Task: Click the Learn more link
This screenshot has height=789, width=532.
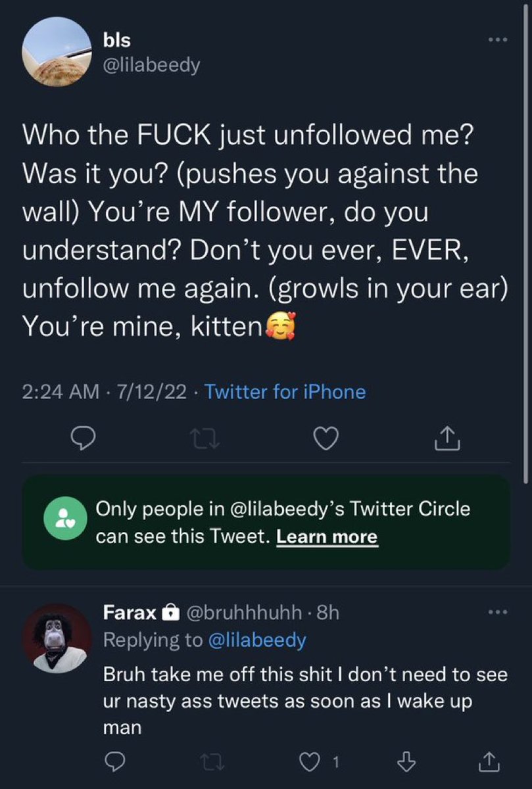Action: (x=327, y=537)
